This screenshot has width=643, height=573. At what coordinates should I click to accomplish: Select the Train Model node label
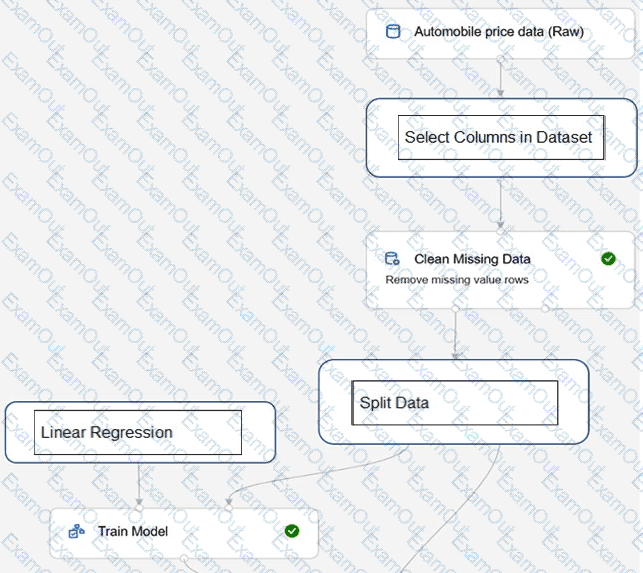[133, 531]
